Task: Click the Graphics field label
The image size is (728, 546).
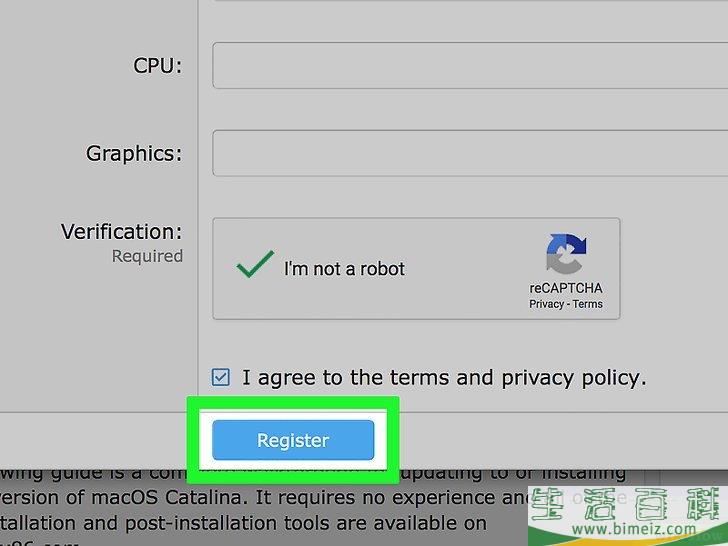Action: pos(134,154)
